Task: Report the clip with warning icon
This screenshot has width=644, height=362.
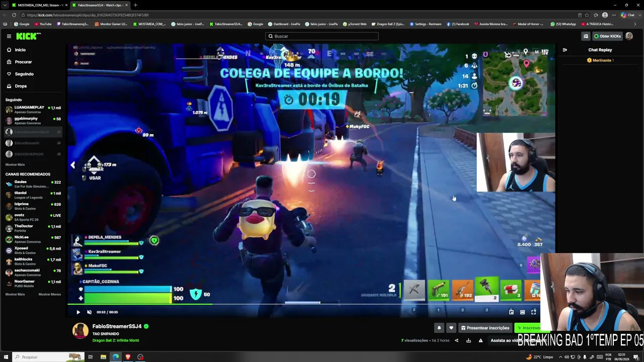Action: coord(480,340)
